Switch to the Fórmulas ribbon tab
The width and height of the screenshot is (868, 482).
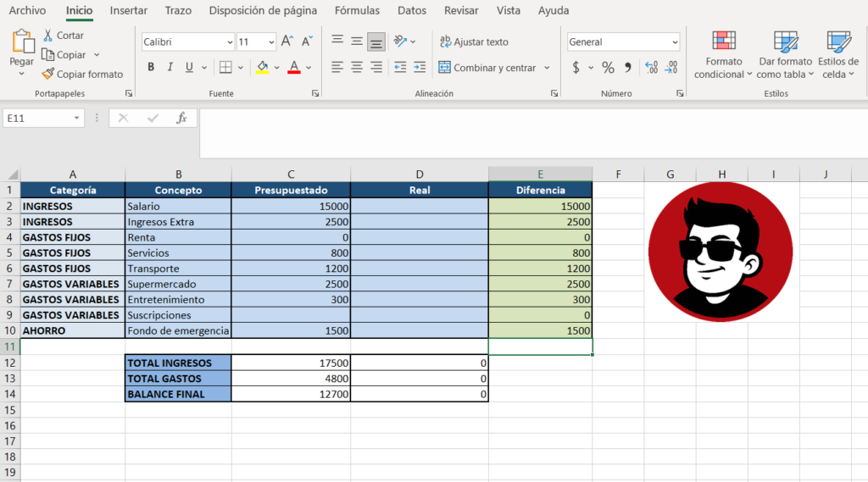point(357,11)
